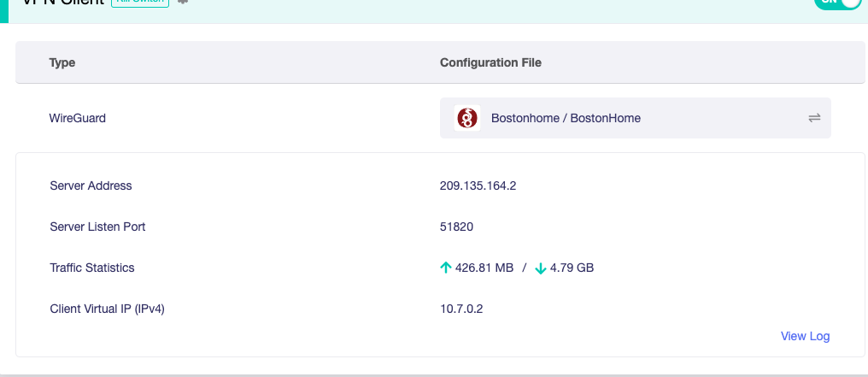Select the WireGuard type label
868x377 pixels.
coord(78,118)
